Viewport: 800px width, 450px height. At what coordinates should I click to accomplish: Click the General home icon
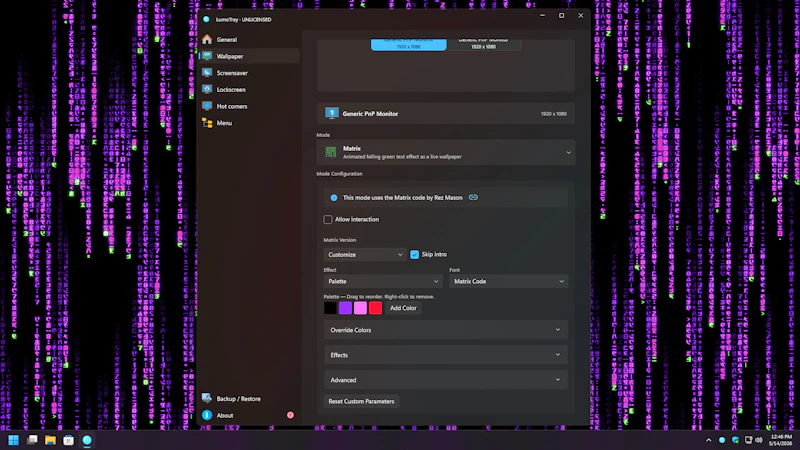point(207,39)
